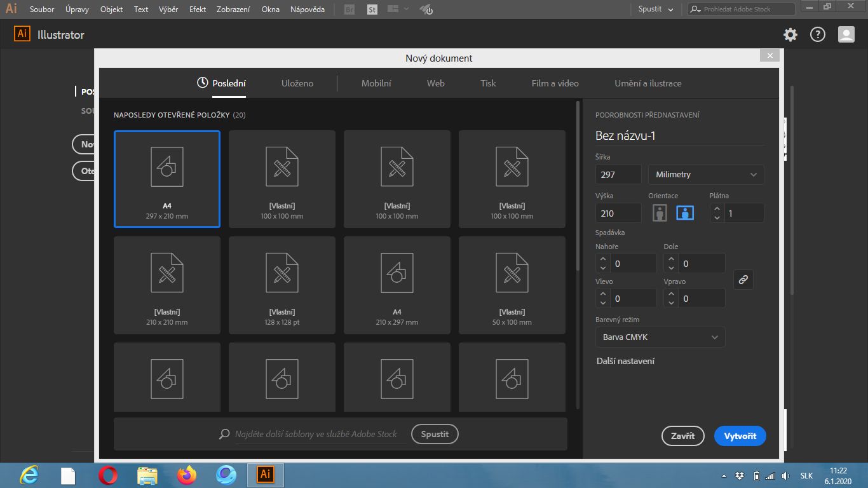This screenshot has height=488, width=868.
Task: Open the Efekt menu
Action: click(198, 10)
